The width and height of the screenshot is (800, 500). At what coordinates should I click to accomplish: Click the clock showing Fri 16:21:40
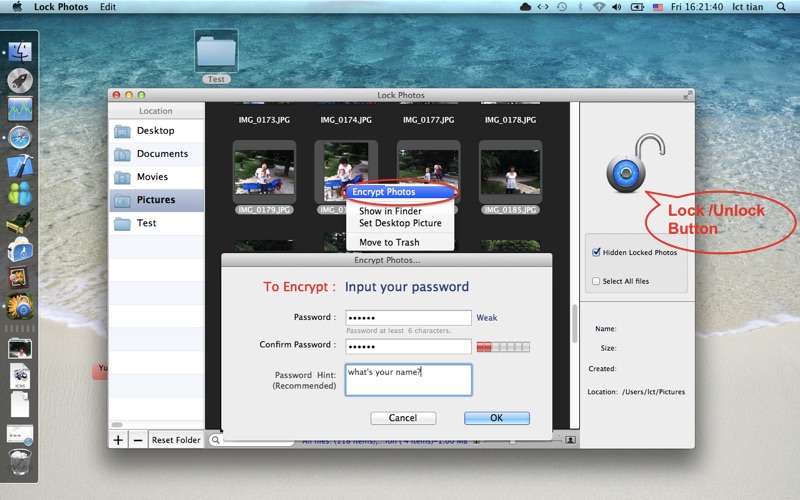pos(697,7)
